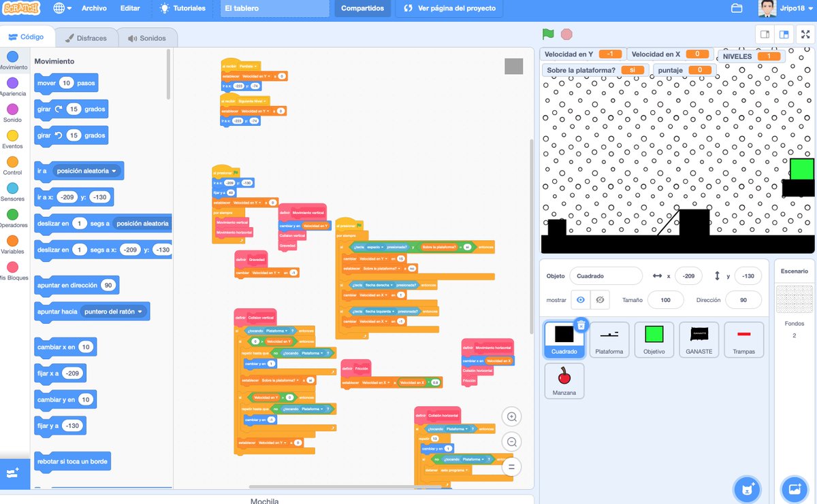Click the cambiar x en 10 block
The width and height of the screenshot is (817, 504).
[65, 347]
